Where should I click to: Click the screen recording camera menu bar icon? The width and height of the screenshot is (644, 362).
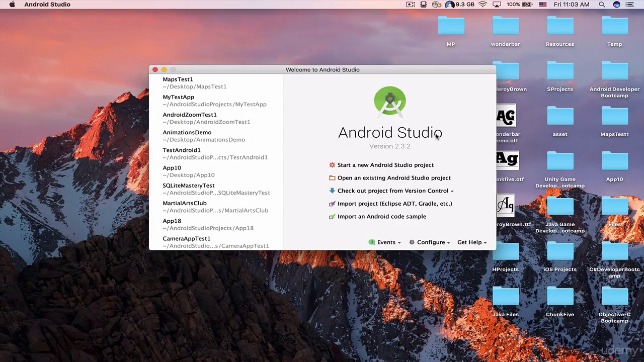tap(411, 5)
